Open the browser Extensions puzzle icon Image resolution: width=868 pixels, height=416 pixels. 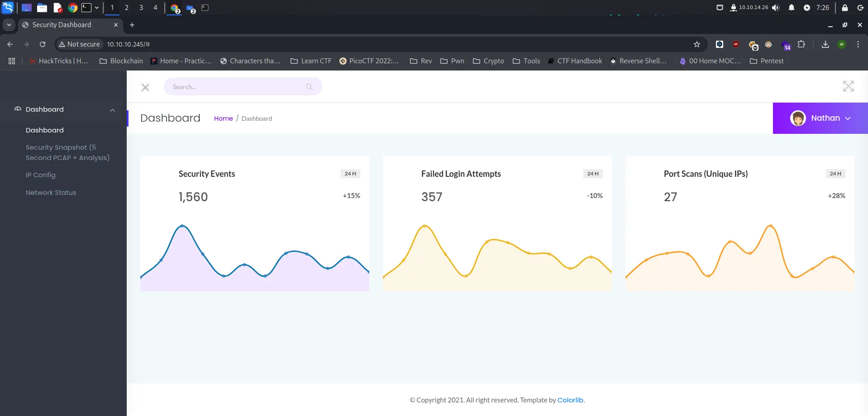(x=801, y=44)
